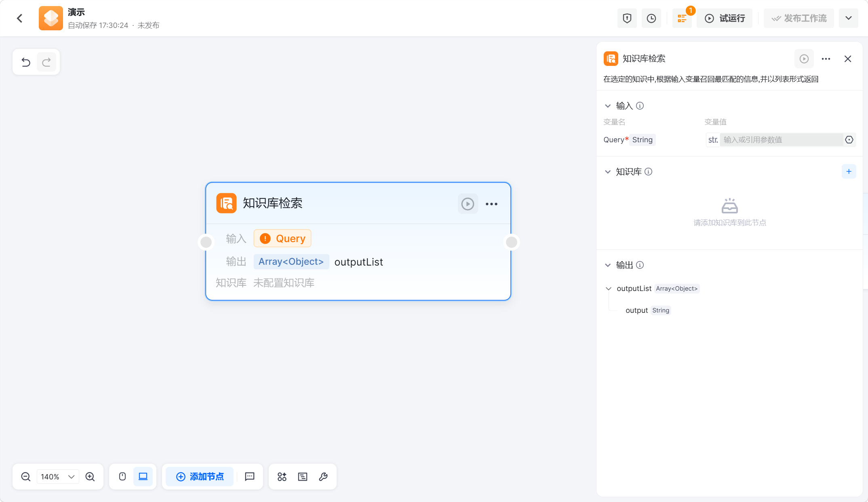868x502 pixels.
Task: Redo the canvas action
Action: coord(46,62)
